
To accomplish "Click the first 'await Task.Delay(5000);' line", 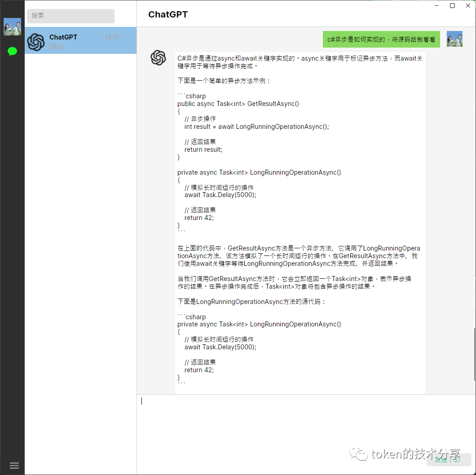I will (220, 195).
